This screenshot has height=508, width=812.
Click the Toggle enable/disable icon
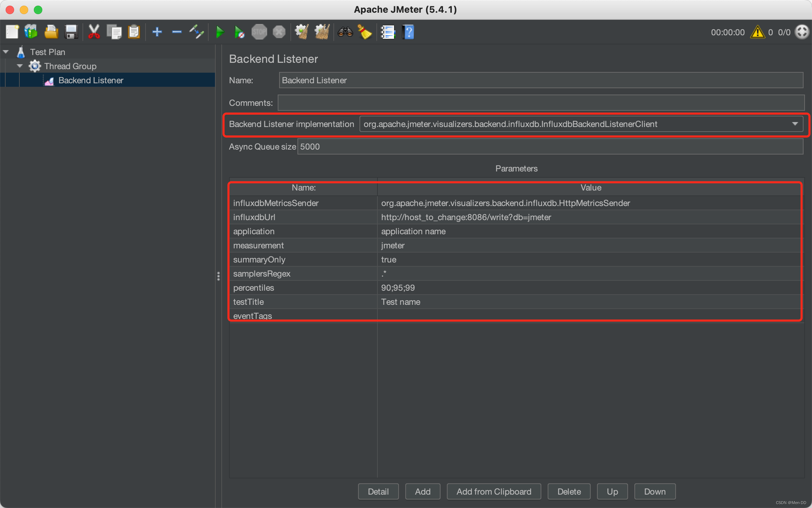coord(196,32)
